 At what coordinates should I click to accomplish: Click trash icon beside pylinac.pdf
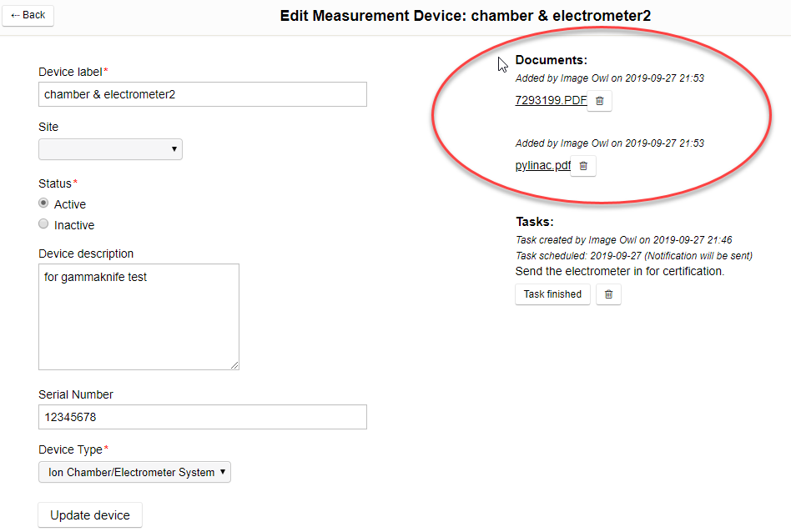[x=583, y=166]
